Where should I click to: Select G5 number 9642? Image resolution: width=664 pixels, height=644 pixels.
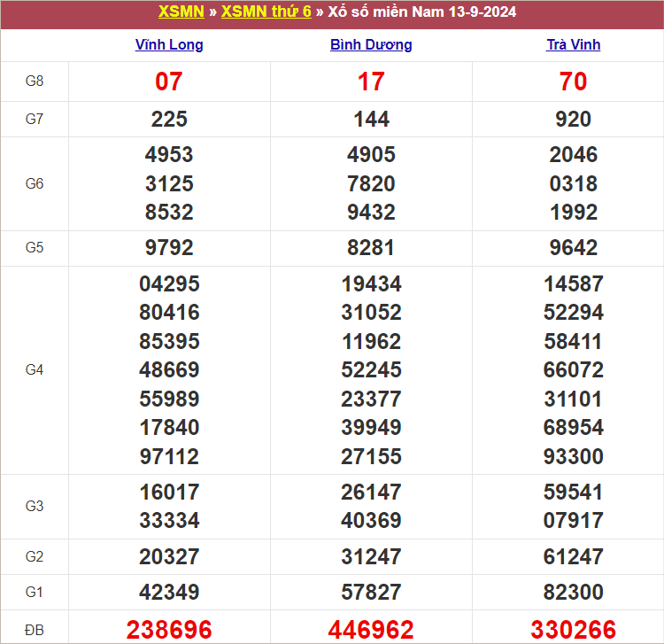(x=573, y=247)
